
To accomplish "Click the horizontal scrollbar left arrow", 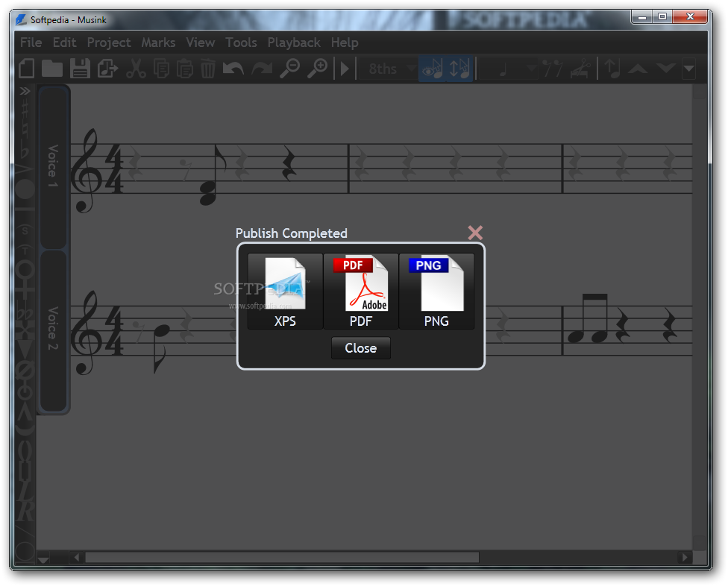I will point(77,557).
